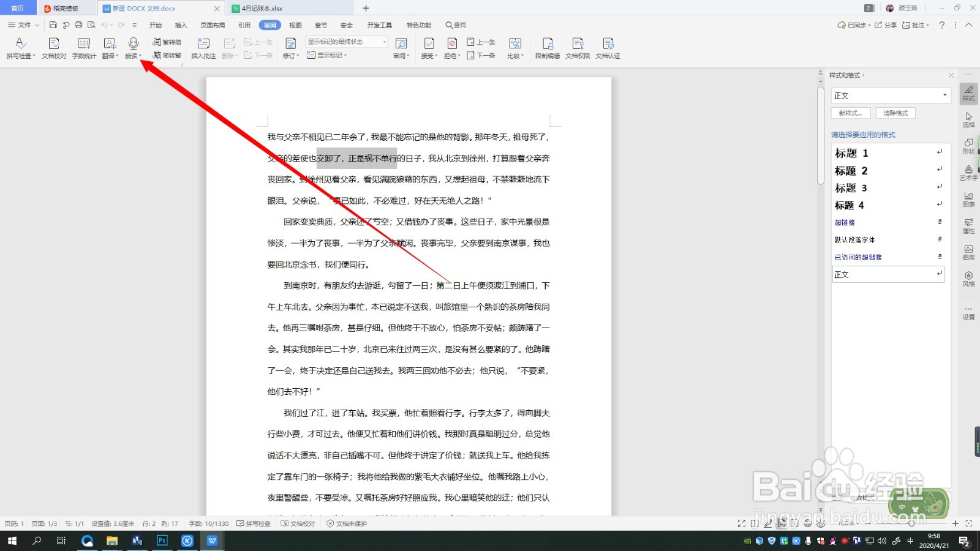Switch to the 视图 ribbon tab
The width and height of the screenshot is (980, 551).
[295, 25]
